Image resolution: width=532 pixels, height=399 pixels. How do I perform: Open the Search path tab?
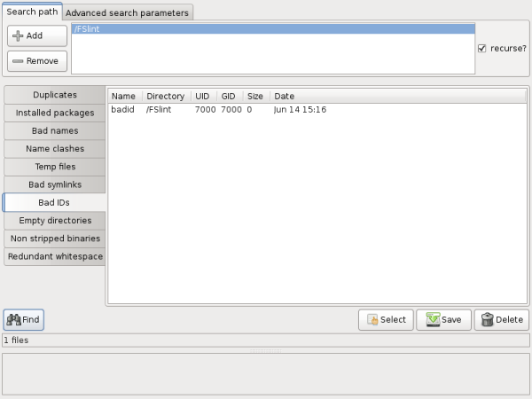click(x=31, y=13)
